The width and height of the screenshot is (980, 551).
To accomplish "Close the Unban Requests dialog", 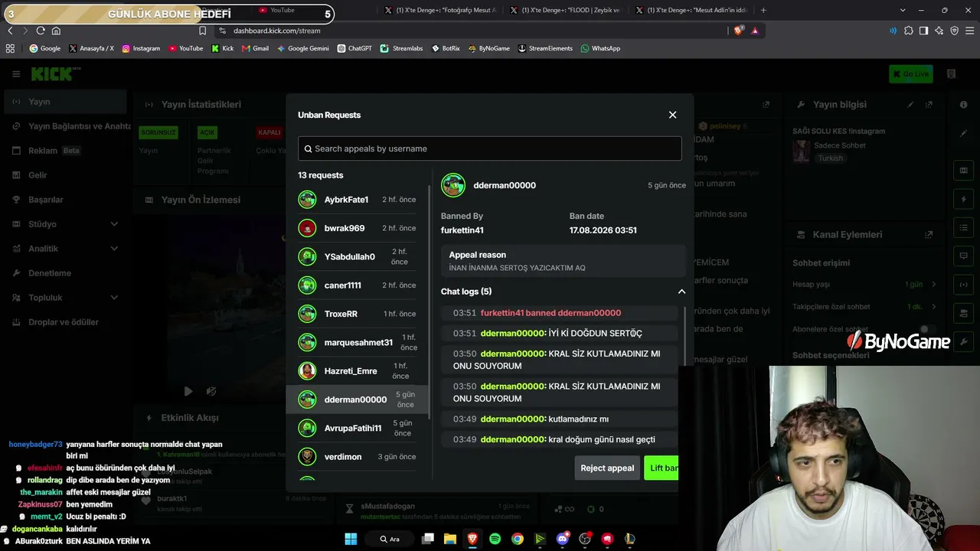I will point(672,115).
